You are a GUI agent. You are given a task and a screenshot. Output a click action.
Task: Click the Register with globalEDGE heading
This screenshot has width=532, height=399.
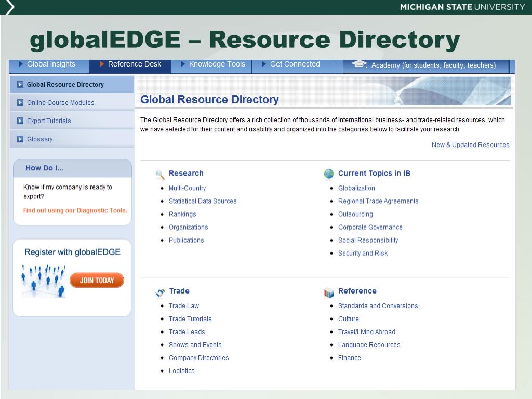pos(72,252)
